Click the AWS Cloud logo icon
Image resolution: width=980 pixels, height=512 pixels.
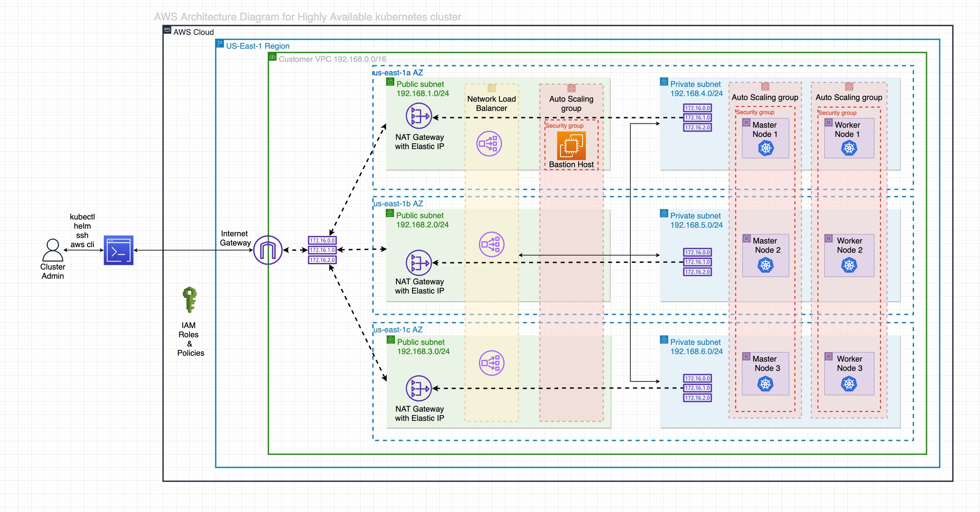(x=167, y=30)
